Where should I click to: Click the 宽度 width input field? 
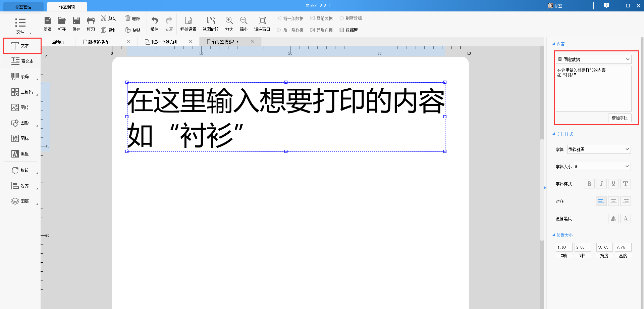point(604,247)
